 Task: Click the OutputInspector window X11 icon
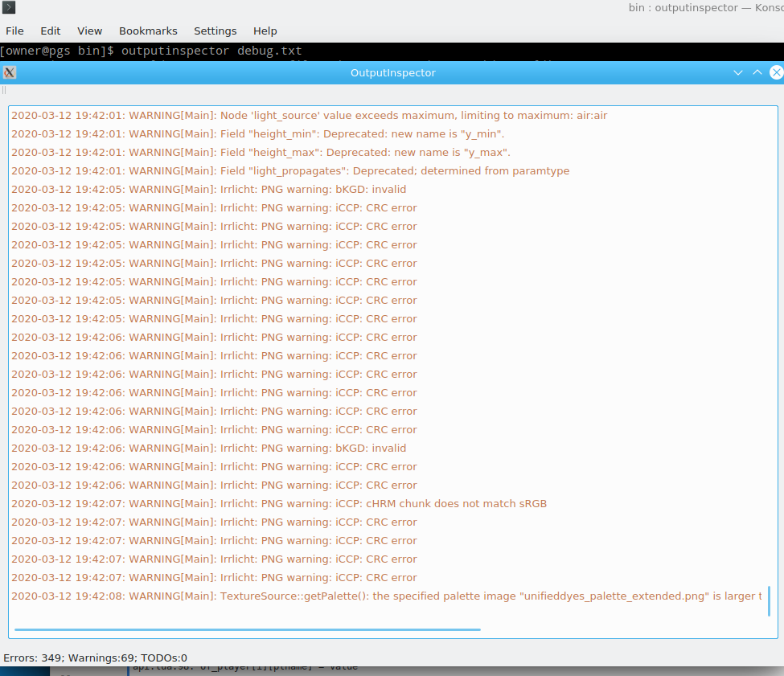pyautogui.click(x=9, y=72)
